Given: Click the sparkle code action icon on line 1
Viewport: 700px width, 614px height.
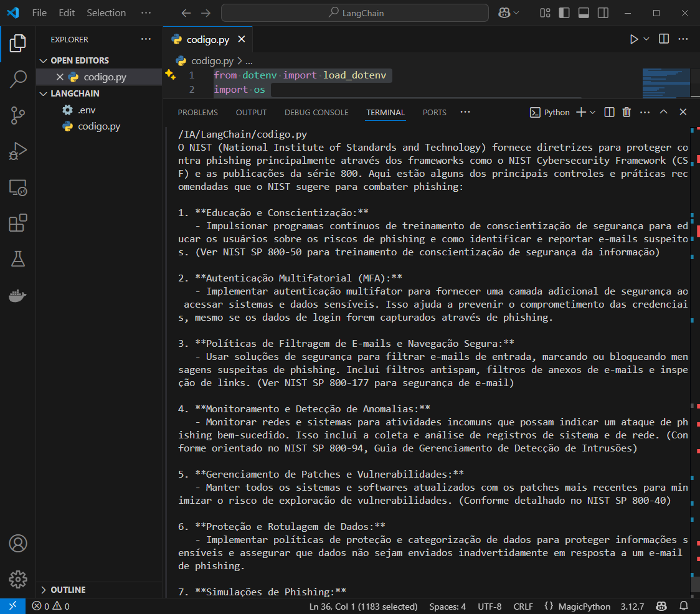Looking at the screenshot, I should 170,75.
